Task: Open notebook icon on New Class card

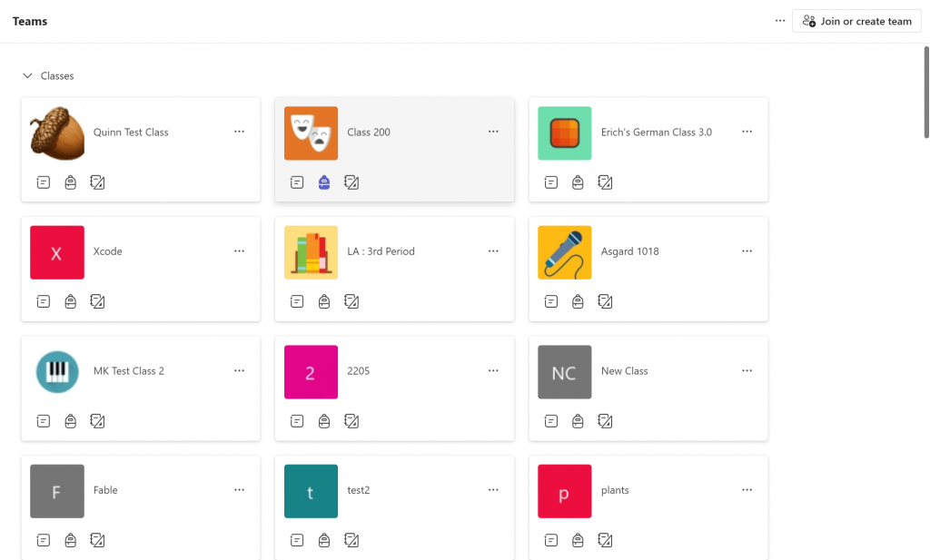Action: click(x=605, y=421)
